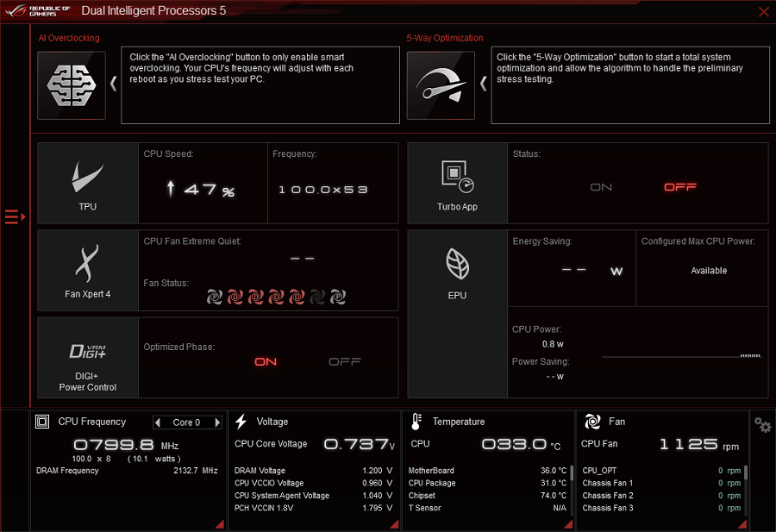The height and width of the screenshot is (532, 776).
Task: Select the first fan status icon
Action: [x=215, y=297]
